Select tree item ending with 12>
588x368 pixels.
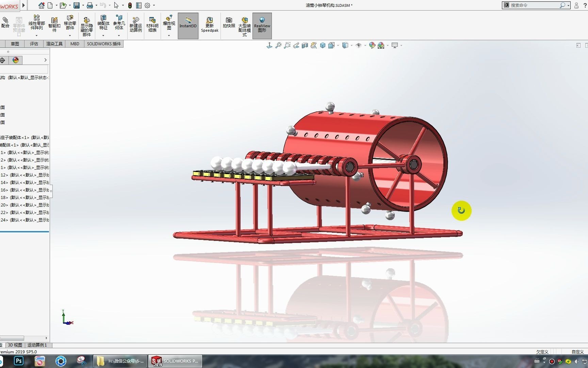click(x=24, y=175)
